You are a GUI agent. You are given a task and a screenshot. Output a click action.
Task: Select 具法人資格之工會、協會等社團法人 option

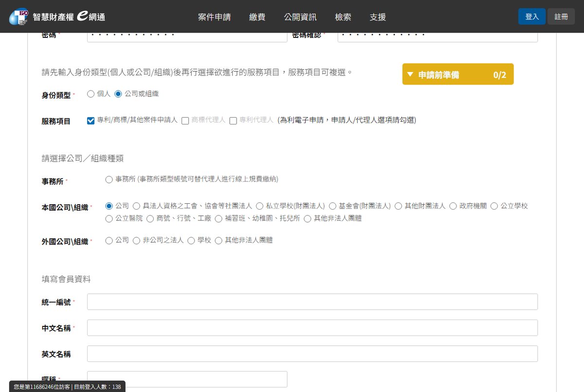point(136,206)
